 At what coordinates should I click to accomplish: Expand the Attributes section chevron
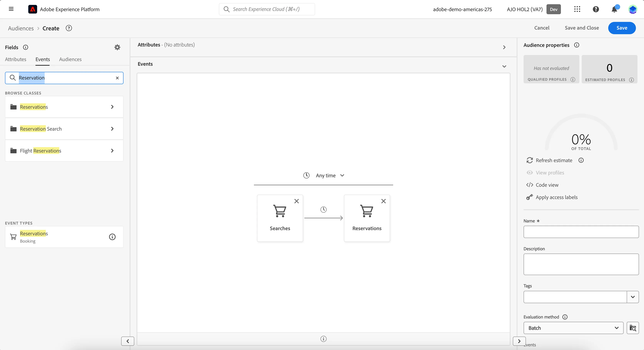504,47
